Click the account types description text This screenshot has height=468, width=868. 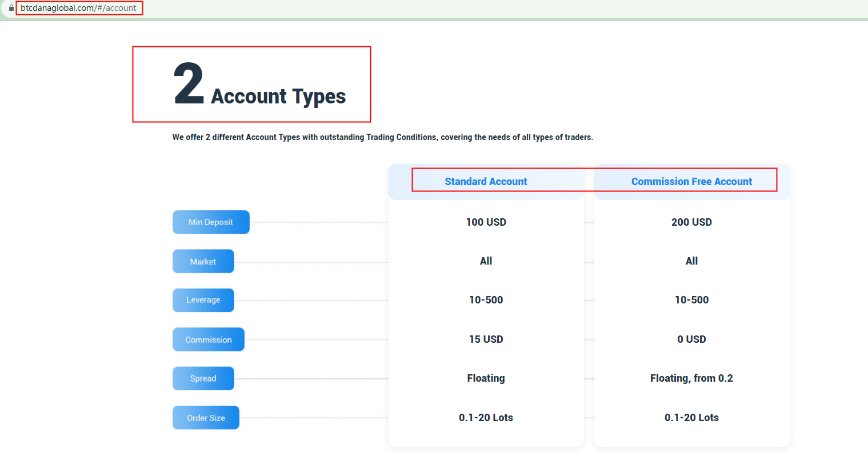click(x=382, y=137)
